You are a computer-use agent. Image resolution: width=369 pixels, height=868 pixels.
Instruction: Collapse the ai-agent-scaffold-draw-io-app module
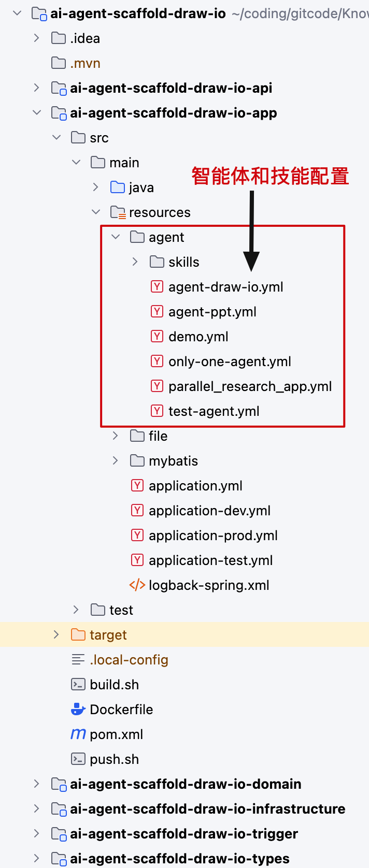pos(37,113)
